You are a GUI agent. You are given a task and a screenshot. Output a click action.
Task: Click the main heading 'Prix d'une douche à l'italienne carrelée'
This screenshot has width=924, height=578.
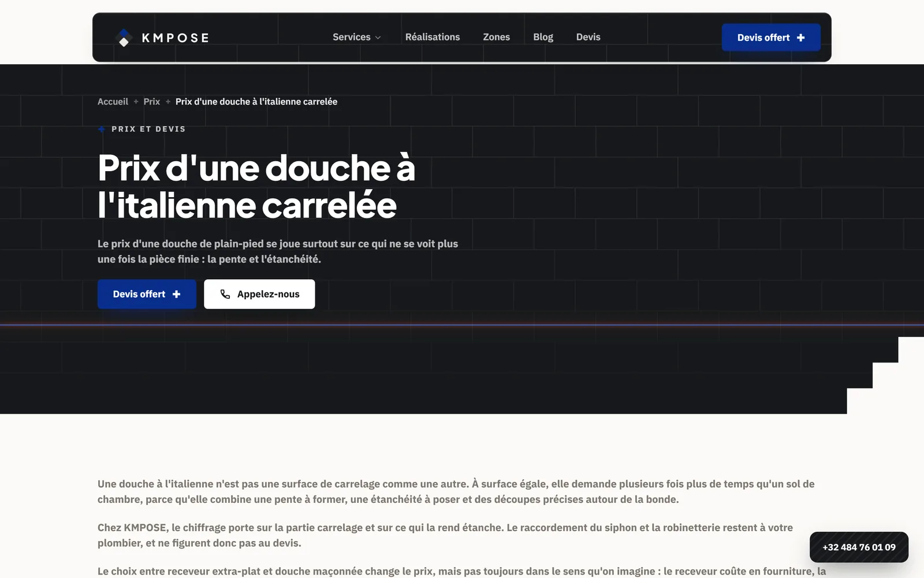256,186
